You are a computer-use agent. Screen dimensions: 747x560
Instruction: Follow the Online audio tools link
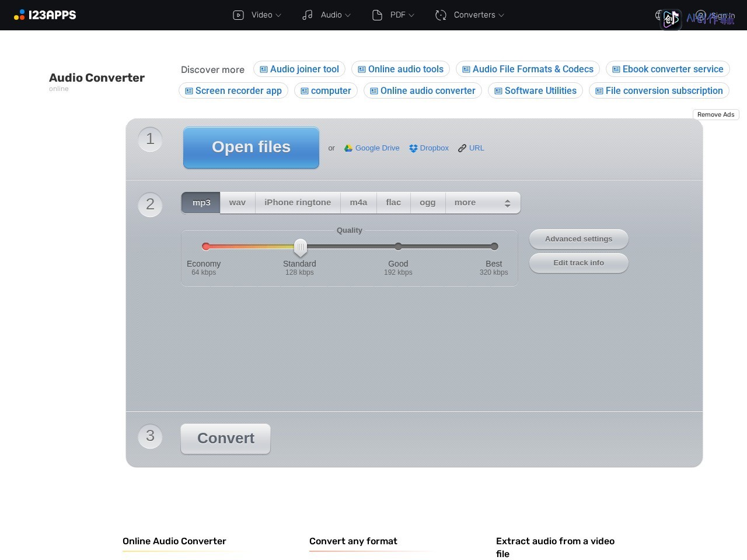click(400, 69)
